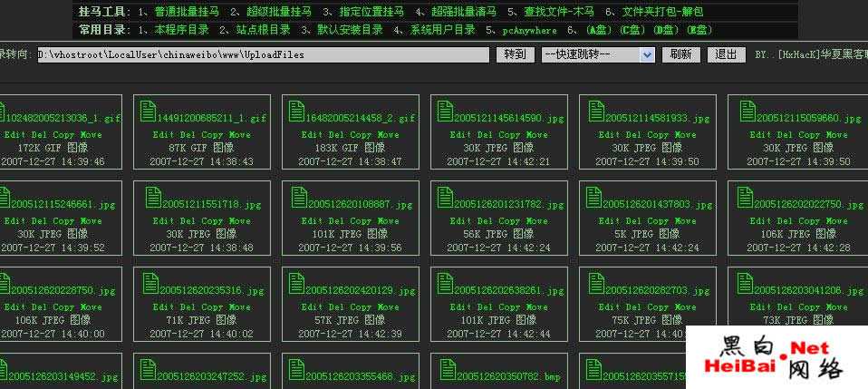This screenshot has height=389, width=868.
Task: Click the file icon for 200512620108887.jpg
Action: [x=300, y=198]
